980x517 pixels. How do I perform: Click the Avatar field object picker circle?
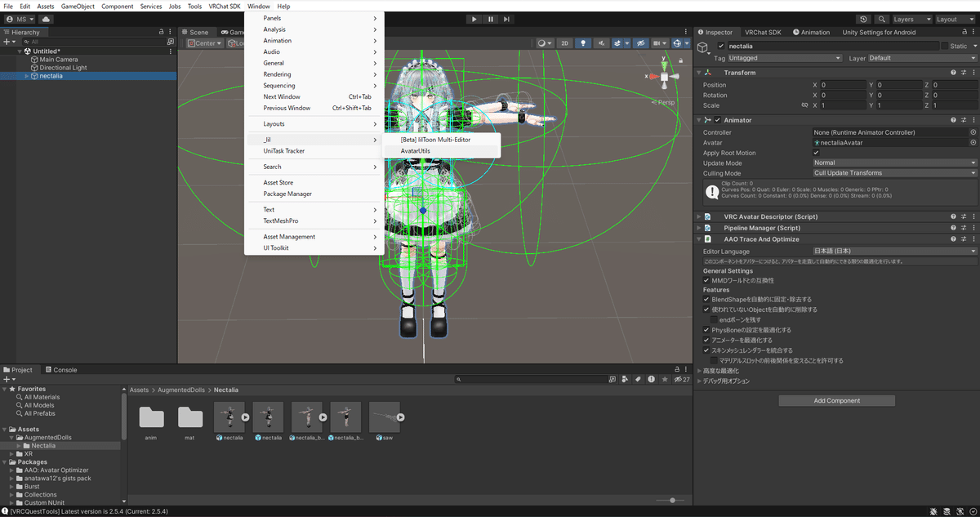point(973,142)
